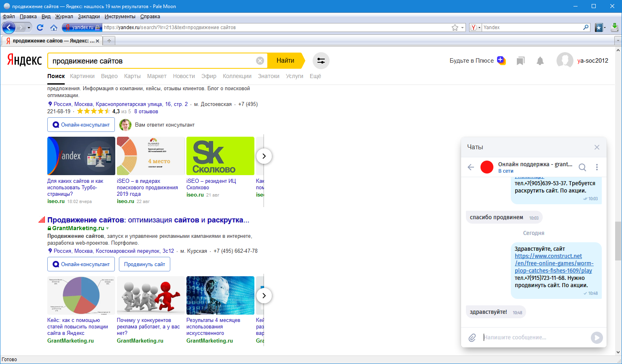Screen dimensions: 622x364
Task: Open Yandex collections bookmark icon
Action: [x=520, y=61]
